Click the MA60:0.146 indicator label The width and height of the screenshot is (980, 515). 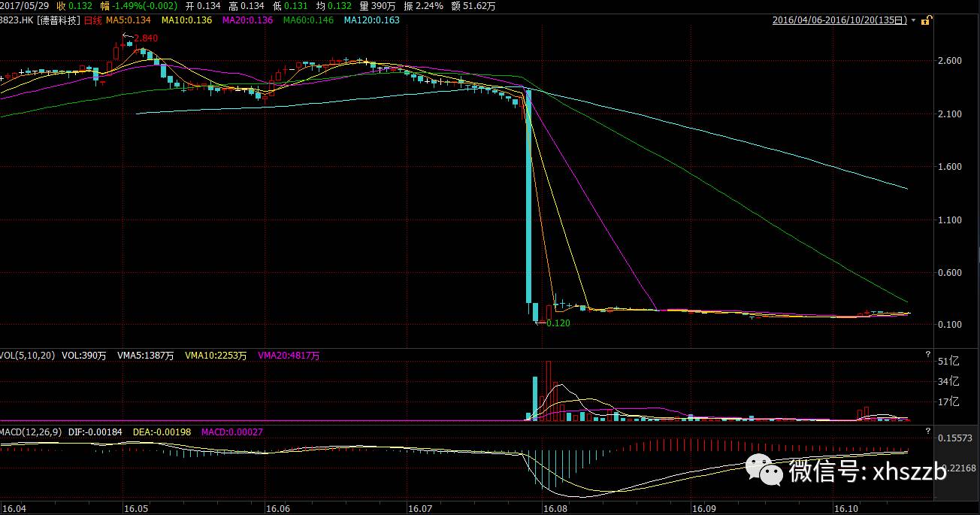click(x=308, y=20)
